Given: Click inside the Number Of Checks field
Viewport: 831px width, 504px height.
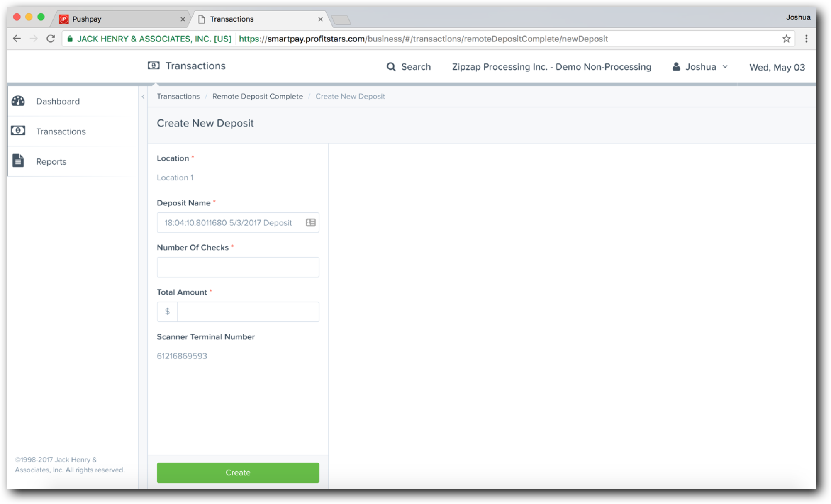Looking at the screenshot, I should click(x=238, y=267).
